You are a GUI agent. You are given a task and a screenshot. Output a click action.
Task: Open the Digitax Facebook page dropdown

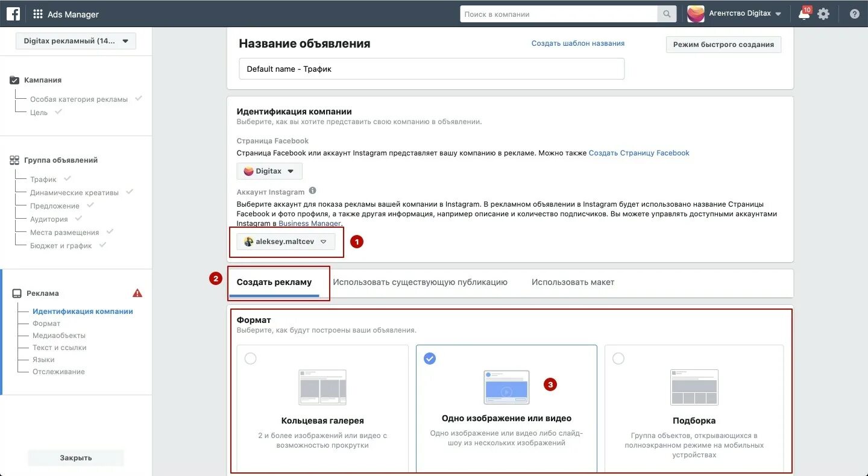pos(269,171)
